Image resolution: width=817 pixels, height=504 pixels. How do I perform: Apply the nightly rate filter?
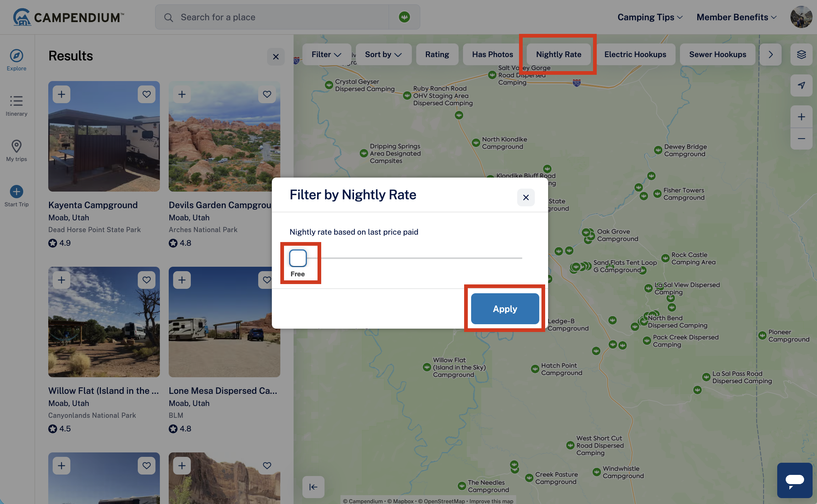tap(505, 309)
